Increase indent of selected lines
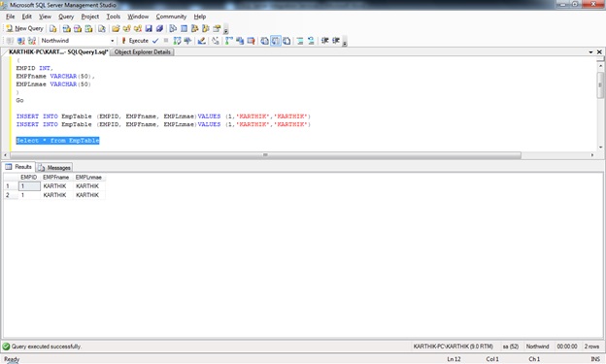Viewport: 606px width, 364px height. point(336,41)
